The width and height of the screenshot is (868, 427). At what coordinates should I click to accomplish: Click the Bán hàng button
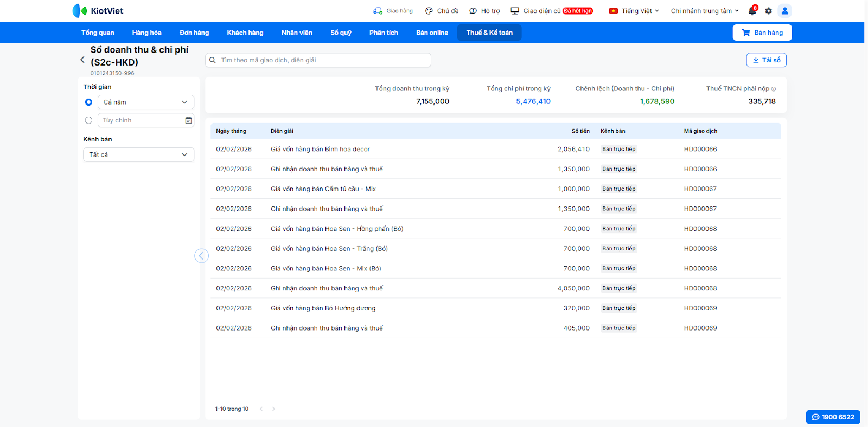(x=762, y=33)
